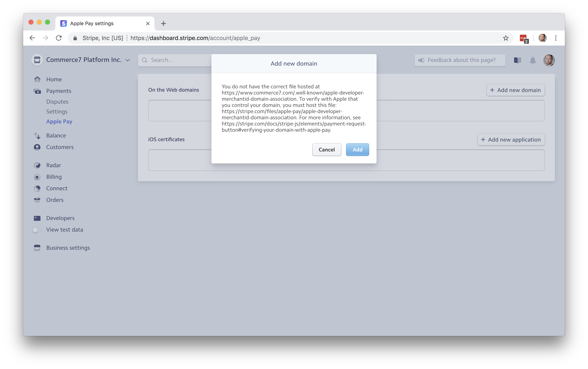Click the Stripe documentation book icon
588x369 pixels.
point(517,60)
